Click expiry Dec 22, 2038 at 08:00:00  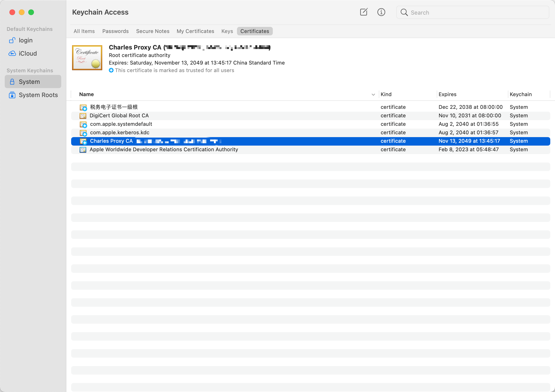[470, 107]
